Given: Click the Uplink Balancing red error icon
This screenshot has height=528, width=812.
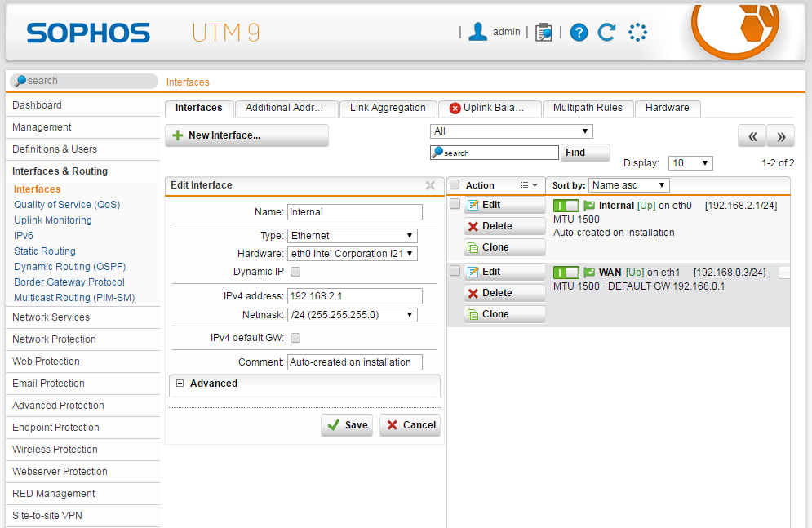Looking at the screenshot, I should (x=455, y=109).
